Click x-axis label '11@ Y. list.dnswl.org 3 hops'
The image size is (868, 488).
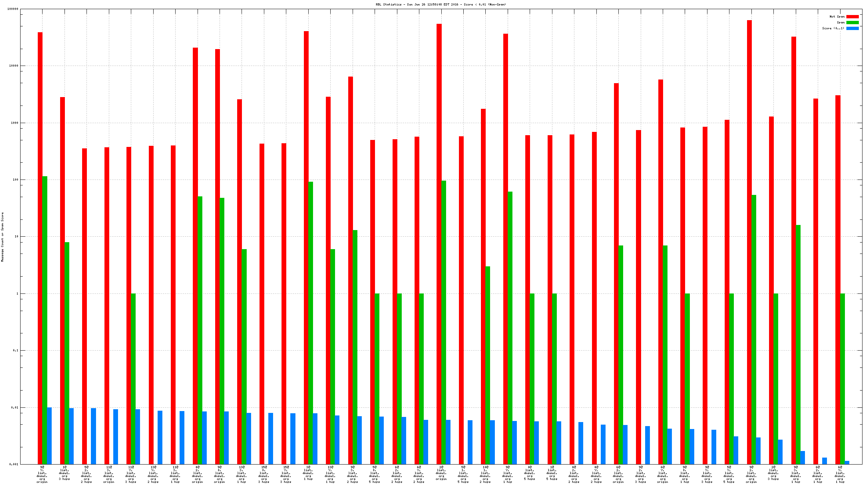(131, 474)
